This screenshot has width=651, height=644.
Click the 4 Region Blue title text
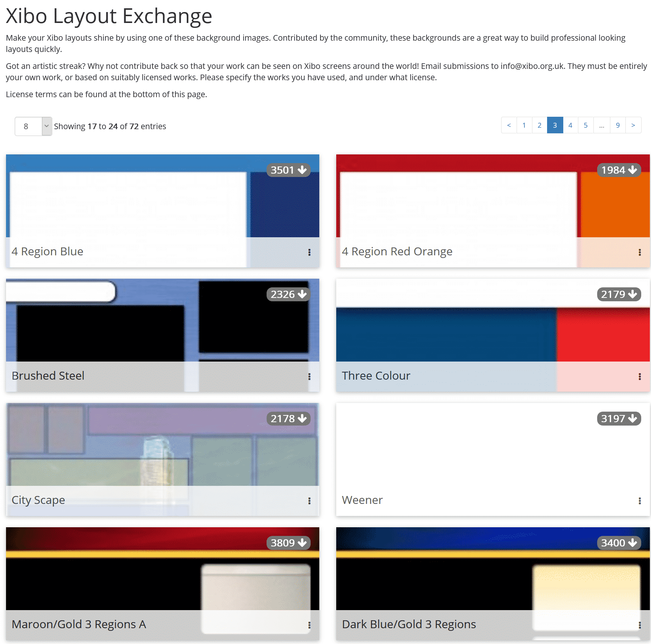[47, 251]
